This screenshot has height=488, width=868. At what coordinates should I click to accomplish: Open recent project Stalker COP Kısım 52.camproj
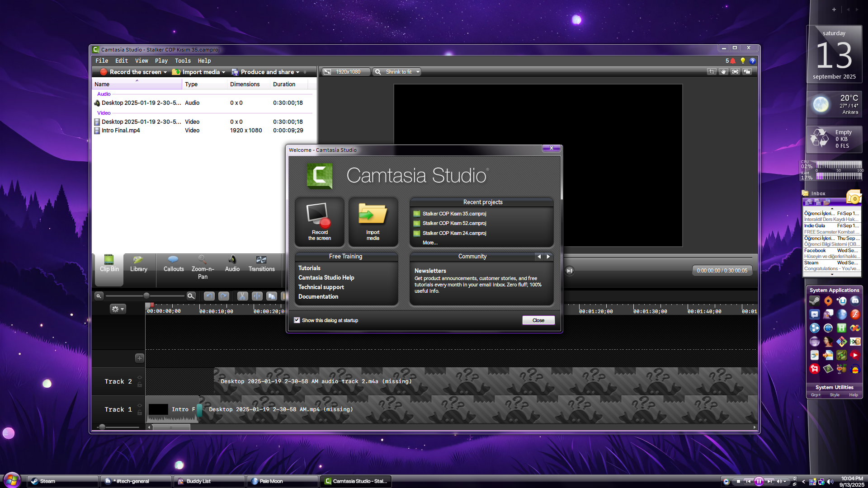[x=454, y=223]
